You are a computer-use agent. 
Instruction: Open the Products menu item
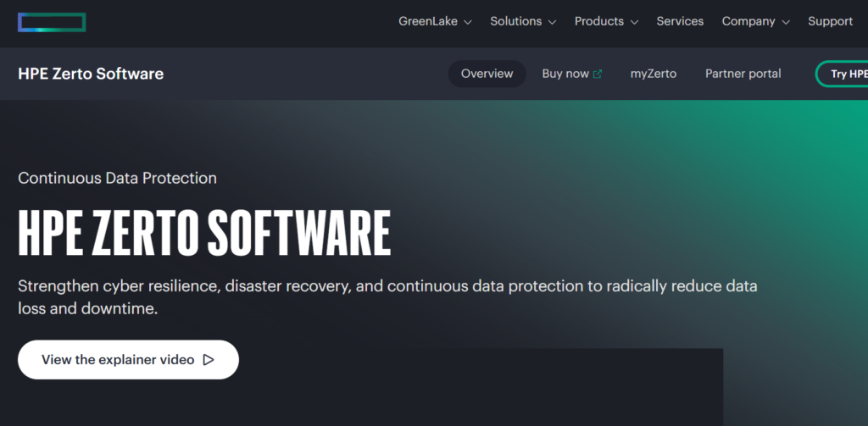point(598,21)
